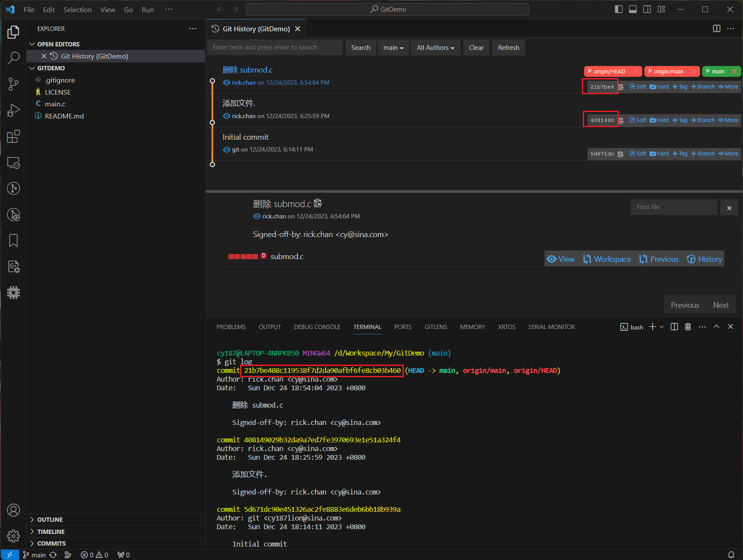Copy the 4081490 commit hash to clipboard
This screenshot has width=743, height=560.
(621, 120)
